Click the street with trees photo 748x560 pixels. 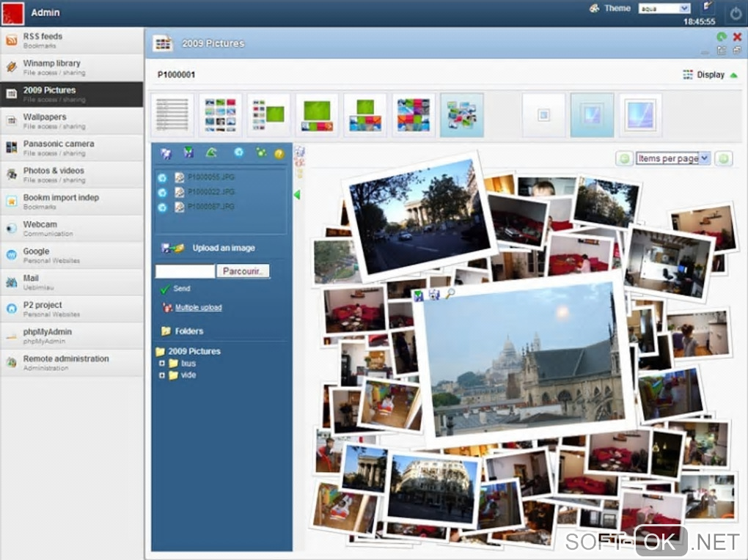pos(419,215)
